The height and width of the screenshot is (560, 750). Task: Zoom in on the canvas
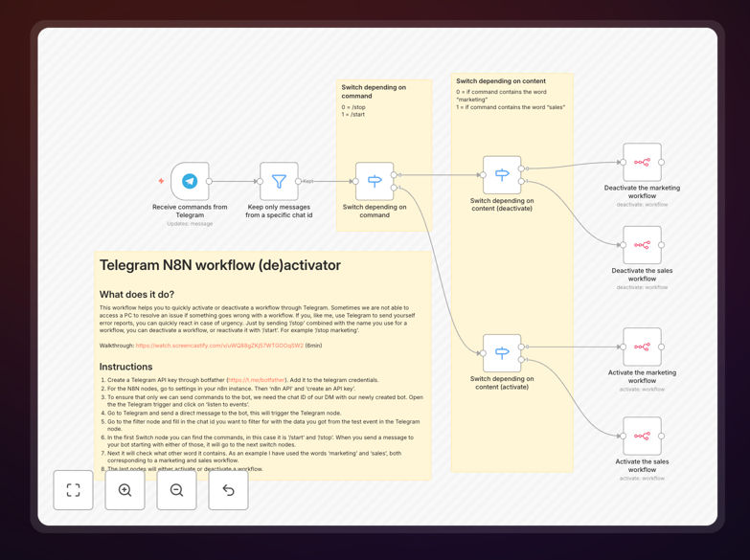coord(125,490)
